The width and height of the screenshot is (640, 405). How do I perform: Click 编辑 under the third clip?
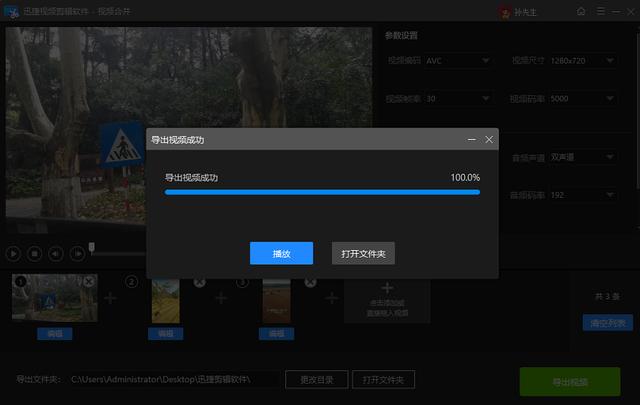[x=276, y=334]
